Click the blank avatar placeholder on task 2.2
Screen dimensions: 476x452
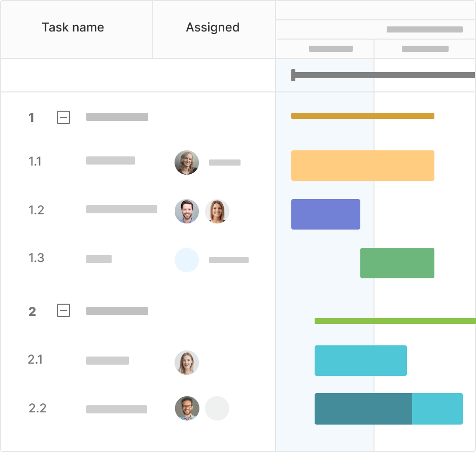[x=217, y=408]
